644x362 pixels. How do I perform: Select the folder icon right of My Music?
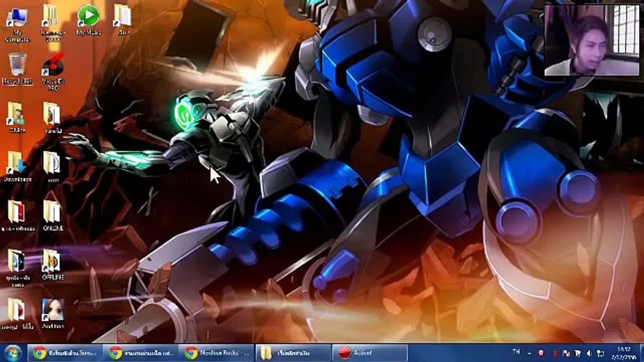pos(122,20)
